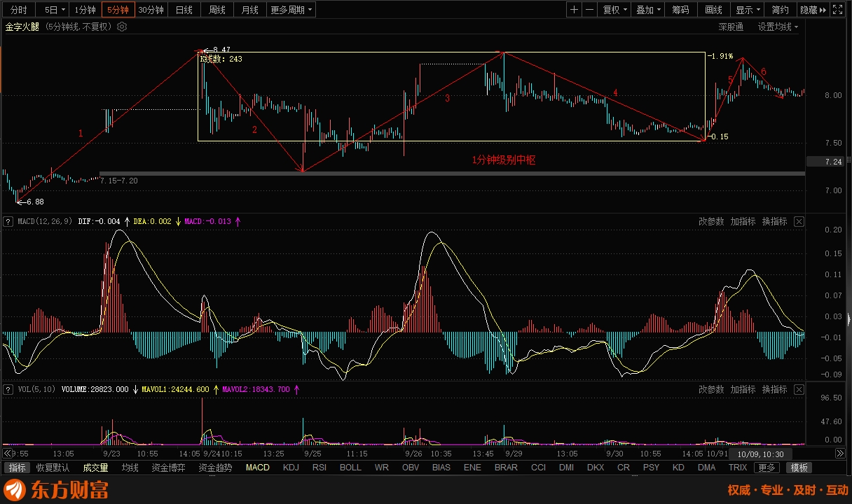This screenshot has width=852, height=504.
Task: Click MACD panel 改参数 button
Action: [711, 222]
